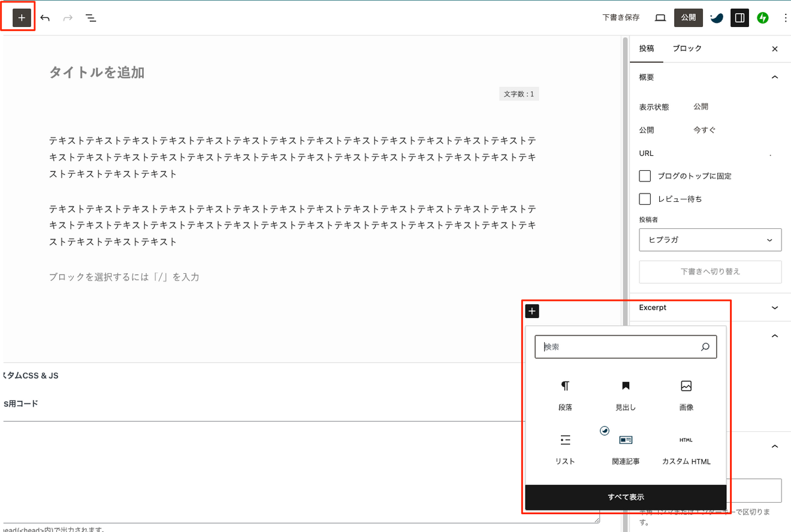The image size is (791, 532).
Task: Switch to the 投稿 tab
Action: pos(647,49)
